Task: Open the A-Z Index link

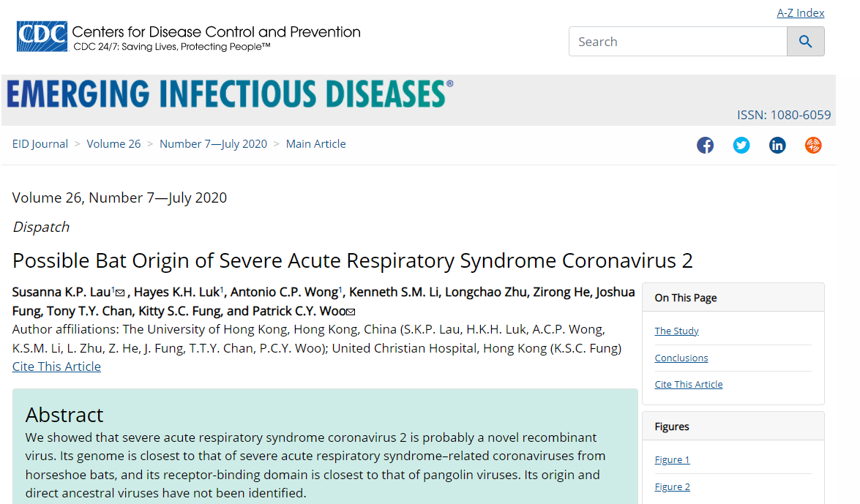Action: click(x=800, y=12)
